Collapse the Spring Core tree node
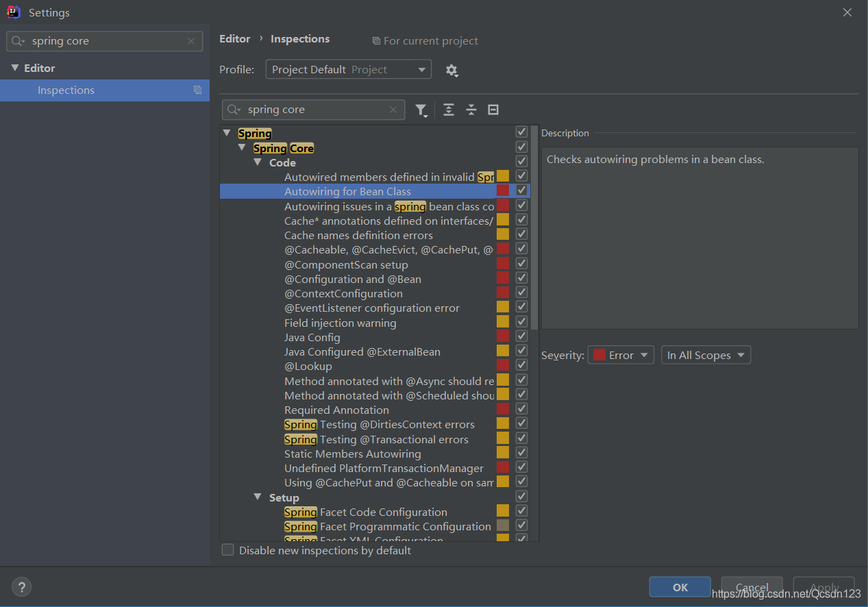The height and width of the screenshot is (607, 868). point(242,147)
